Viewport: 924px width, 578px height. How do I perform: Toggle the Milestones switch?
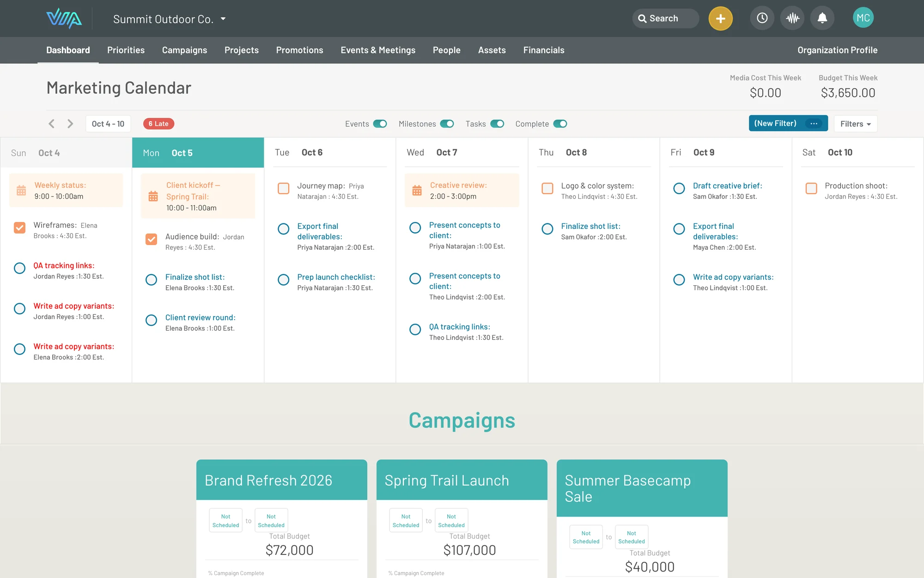pyautogui.click(x=447, y=124)
